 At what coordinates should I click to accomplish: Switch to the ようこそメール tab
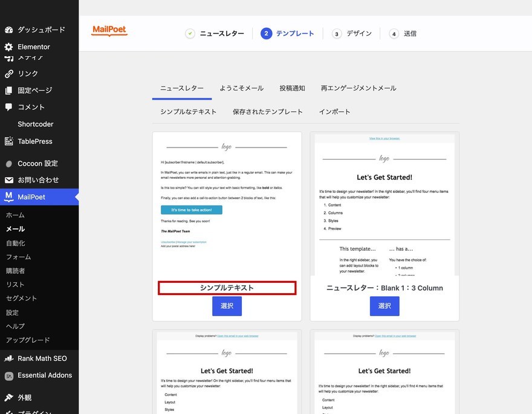(x=242, y=88)
